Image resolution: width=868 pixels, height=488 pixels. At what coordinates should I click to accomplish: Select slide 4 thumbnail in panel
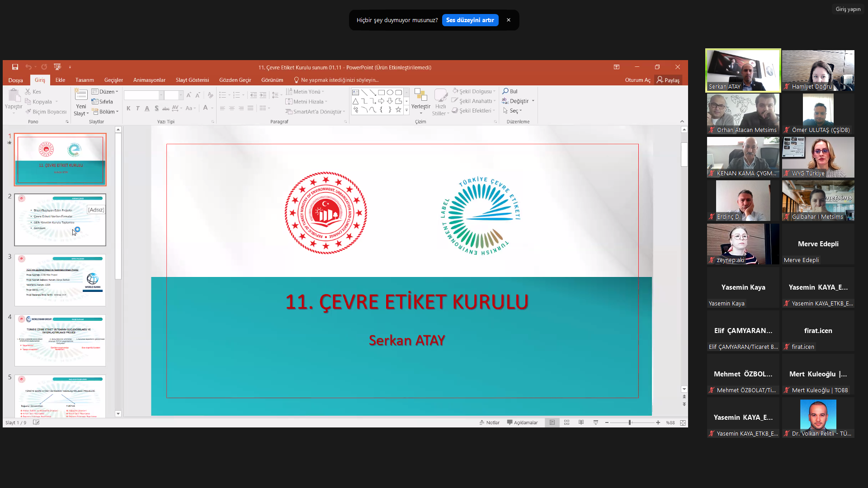coord(60,340)
